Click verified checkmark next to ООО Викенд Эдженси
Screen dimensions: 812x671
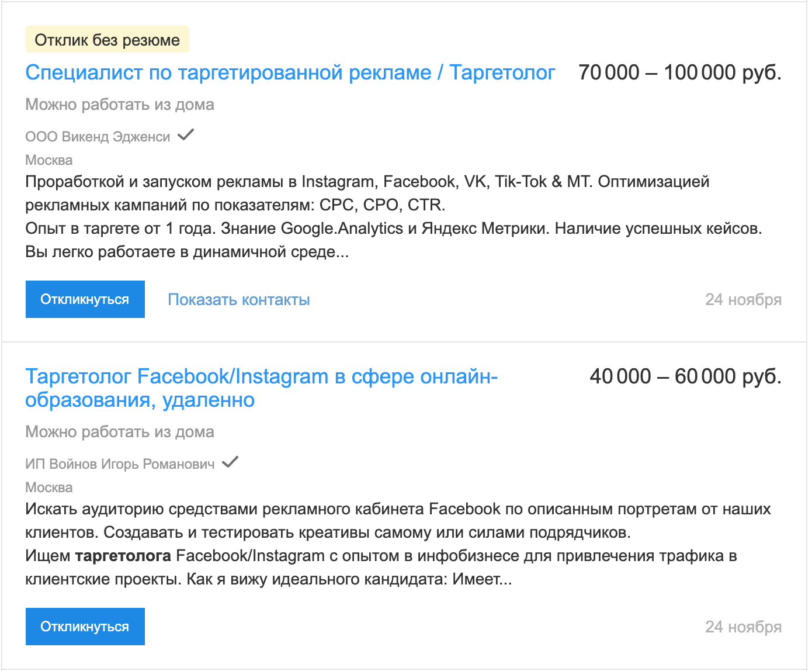click(x=186, y=135)
